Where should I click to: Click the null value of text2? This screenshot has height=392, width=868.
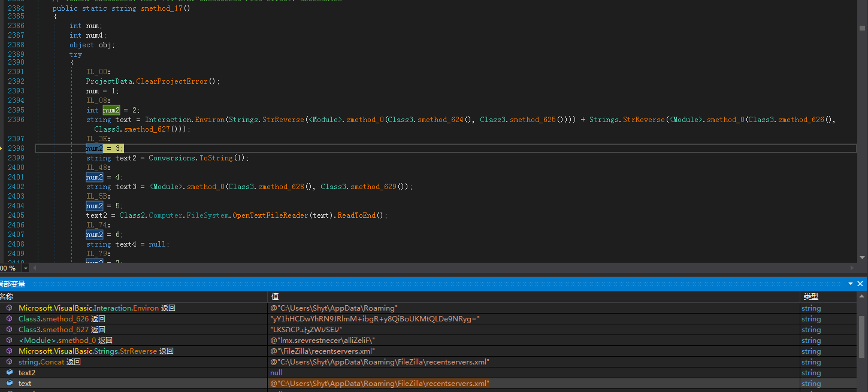coord(276,373)
